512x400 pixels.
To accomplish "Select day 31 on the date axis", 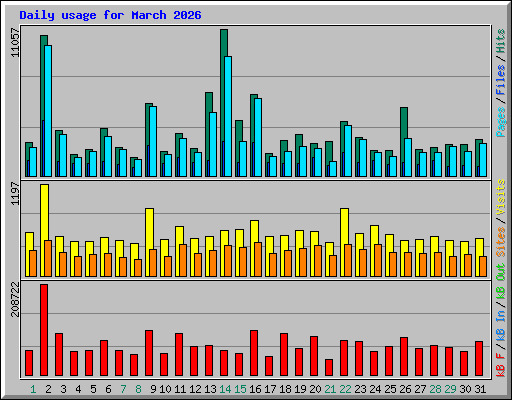I will tap(480, 389).
